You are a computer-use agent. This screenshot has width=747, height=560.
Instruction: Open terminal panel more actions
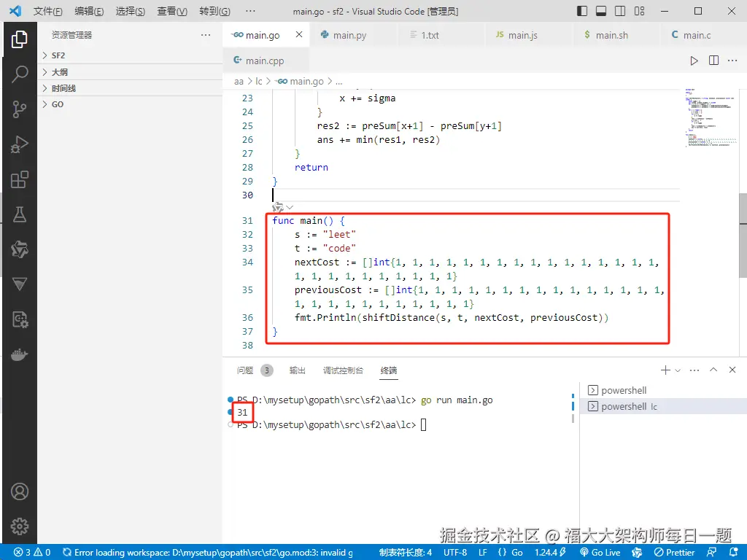694,370
